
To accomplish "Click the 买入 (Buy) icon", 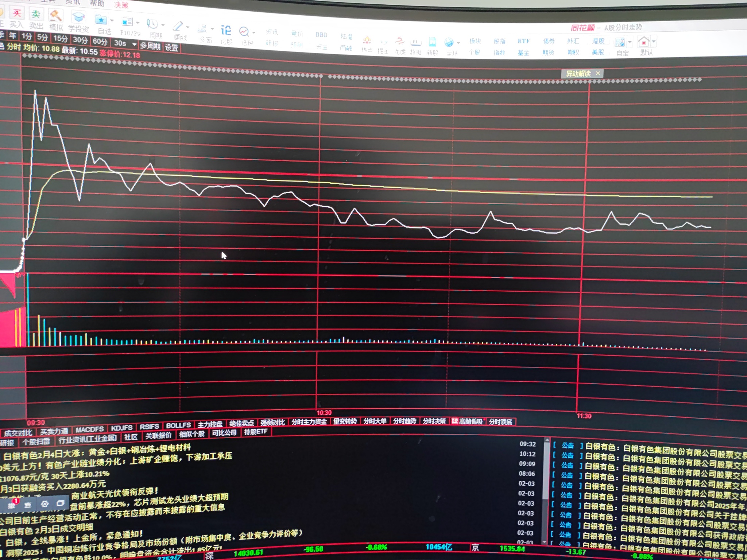I will [17, 14].
